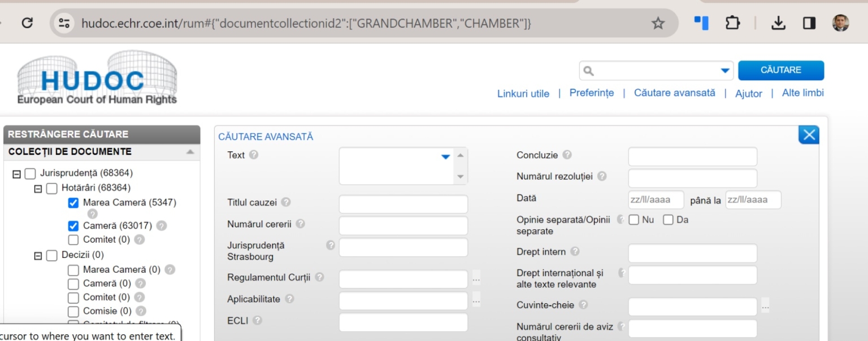Image resolution: width=868 pixels, height=341 pixels.
Task: Click the bookmark star icon in address bar
Action: coord(658,23)
